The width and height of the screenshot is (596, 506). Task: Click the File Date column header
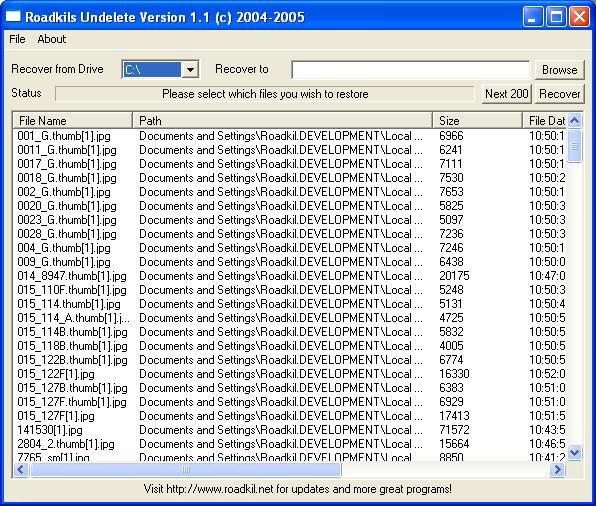pos(544,121)
